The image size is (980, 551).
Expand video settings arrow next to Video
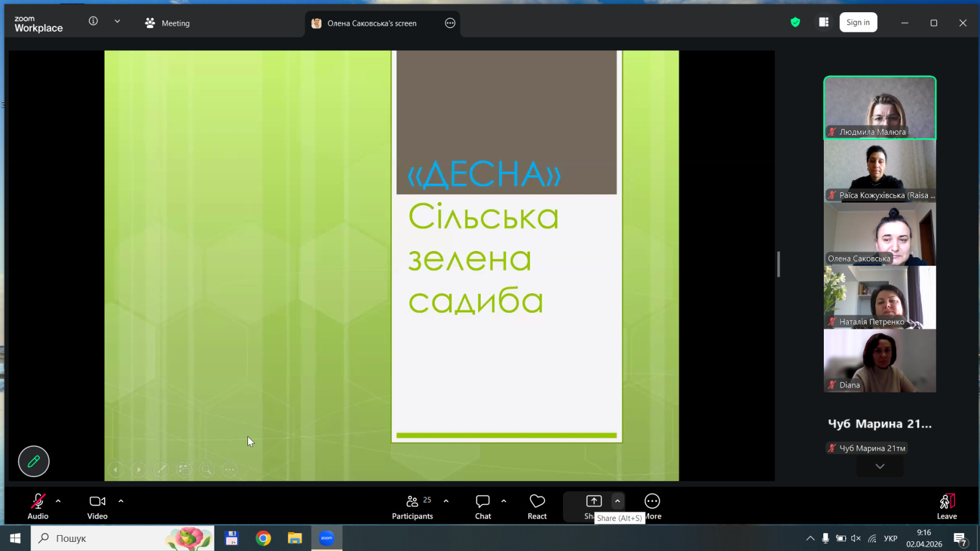point(121,501)
